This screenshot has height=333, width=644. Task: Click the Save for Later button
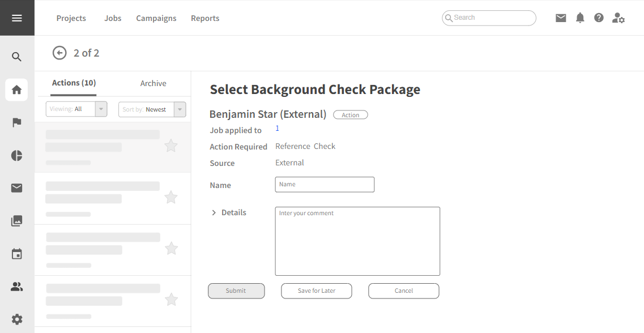click(317, 291)
